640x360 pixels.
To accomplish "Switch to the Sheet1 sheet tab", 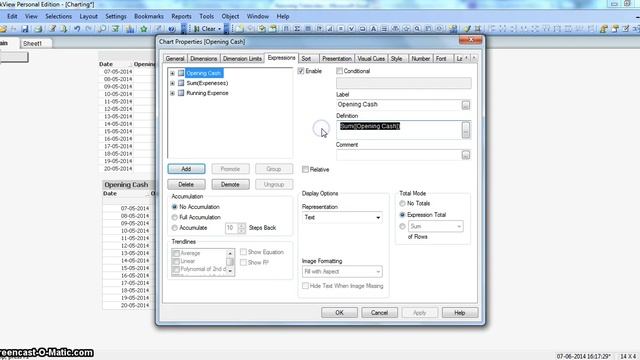I will click(x=33, y=43).
